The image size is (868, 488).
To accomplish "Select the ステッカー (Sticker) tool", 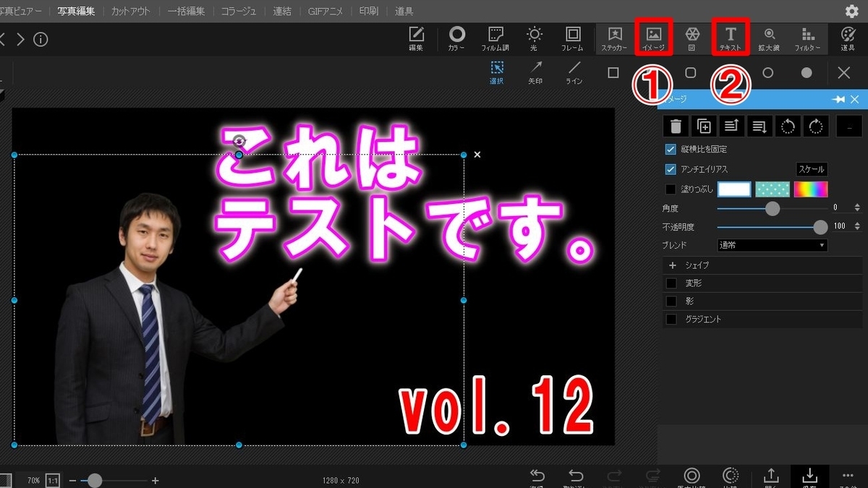I will pos(614,39).
